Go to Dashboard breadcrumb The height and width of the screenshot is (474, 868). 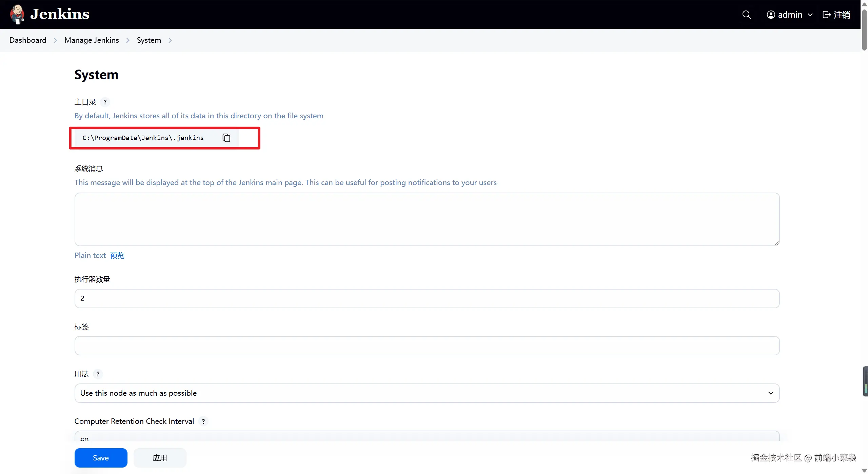pyautogui.click(x=28, y=40)
